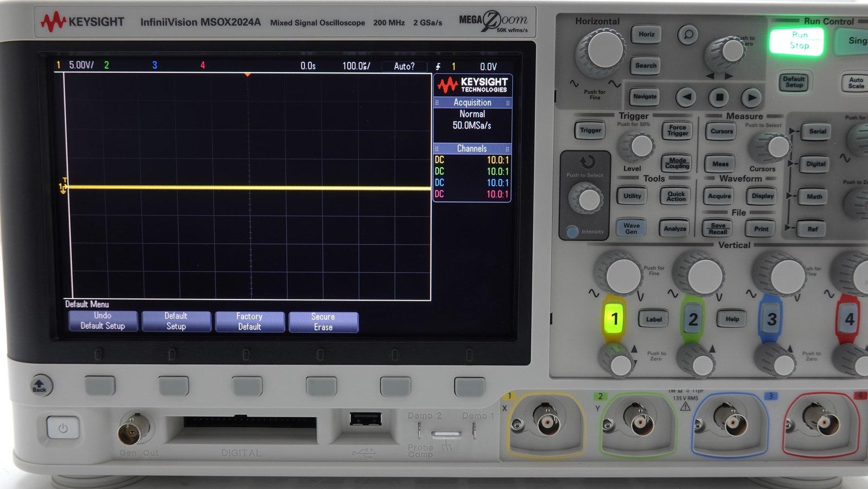Push the physical softkey under Factory Default
Image resolution: width=868 pixels, height=489 pixels.
coord(247,386)
